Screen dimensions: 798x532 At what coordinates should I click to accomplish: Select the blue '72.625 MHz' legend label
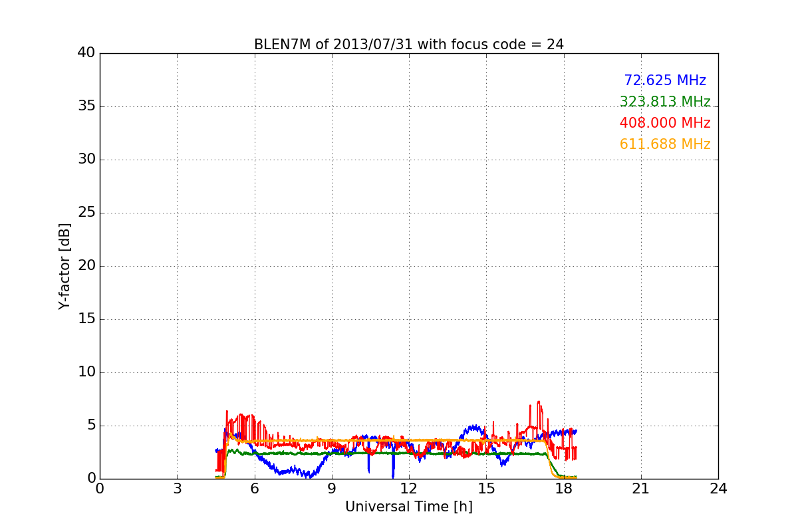(665, 80)
